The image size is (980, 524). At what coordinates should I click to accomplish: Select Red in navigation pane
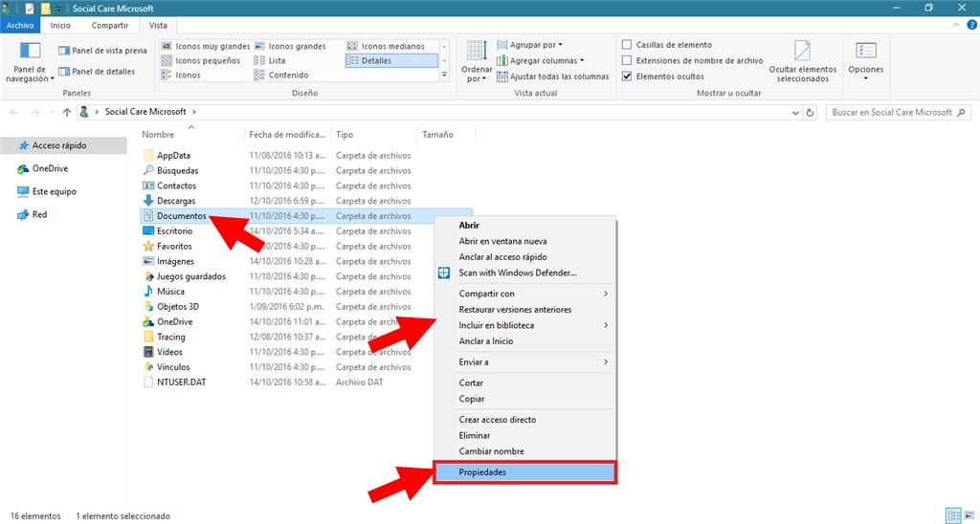point(32,214)
